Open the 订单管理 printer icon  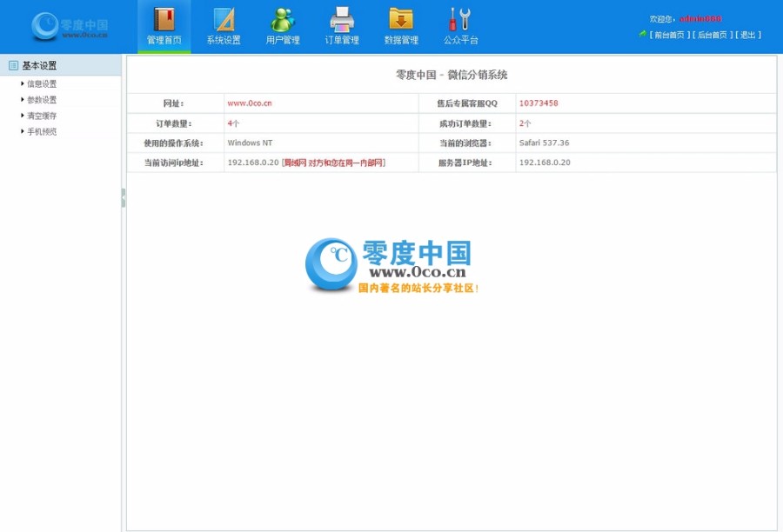click(x=342, y=19)
